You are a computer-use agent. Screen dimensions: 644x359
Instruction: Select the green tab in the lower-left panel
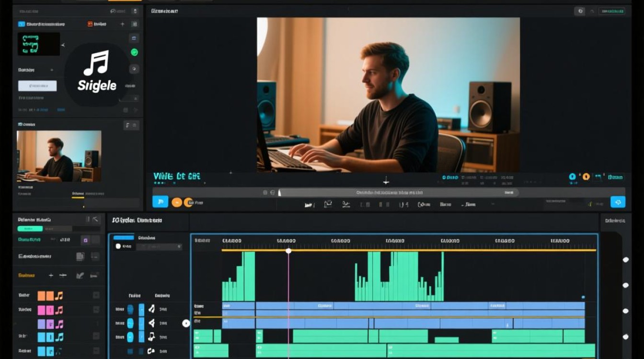[x=30, y=229]
